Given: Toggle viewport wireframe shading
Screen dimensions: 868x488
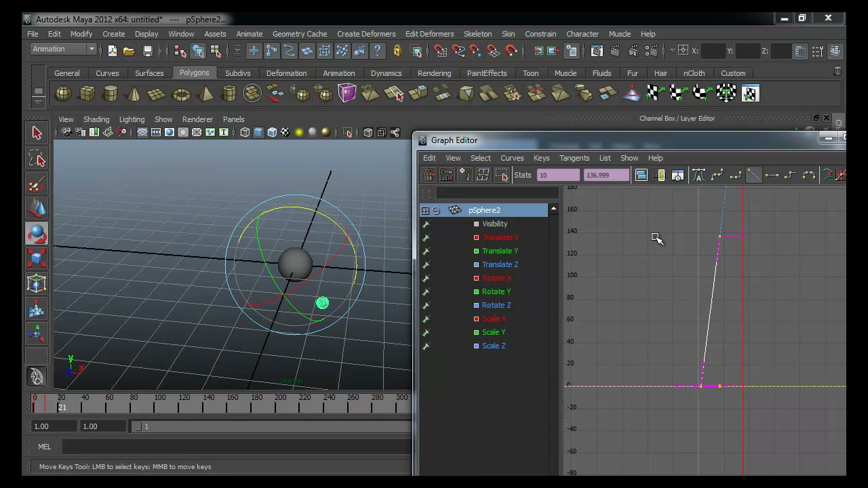Looking at the screenshot, I should click(x=245, y=133).
